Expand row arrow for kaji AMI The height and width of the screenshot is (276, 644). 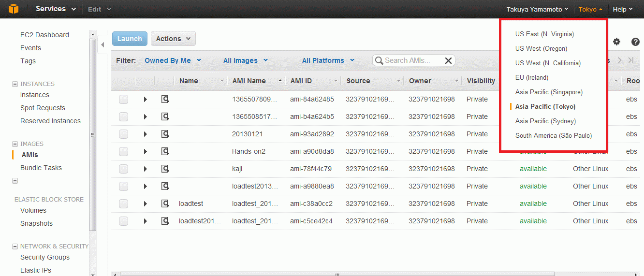(x=145, y=169)
